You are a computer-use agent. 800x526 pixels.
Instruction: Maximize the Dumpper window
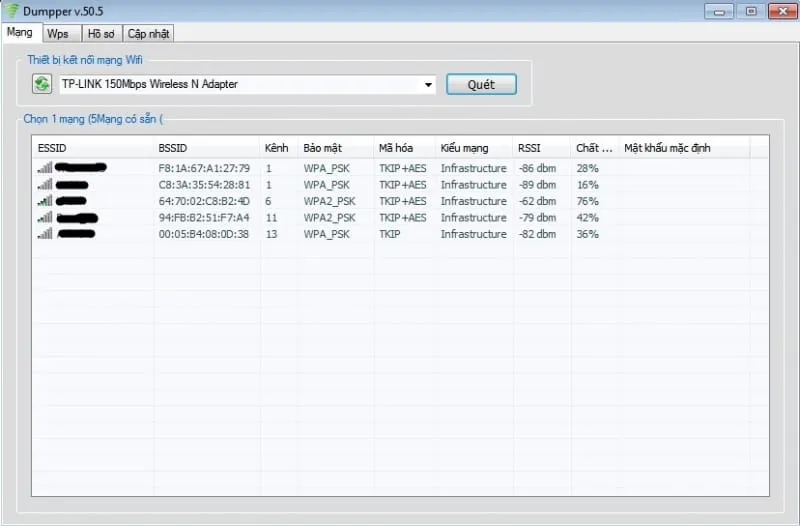pos(750,11)
